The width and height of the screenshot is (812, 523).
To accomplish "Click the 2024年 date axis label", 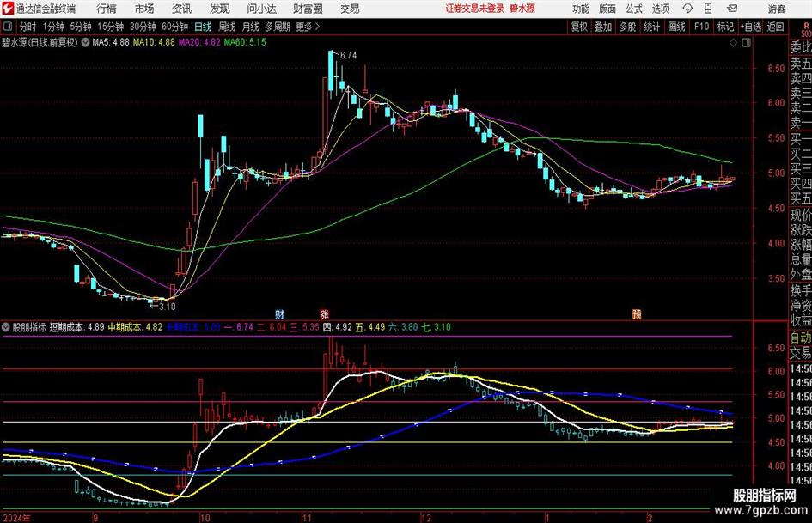I will (x=16, y=518).
